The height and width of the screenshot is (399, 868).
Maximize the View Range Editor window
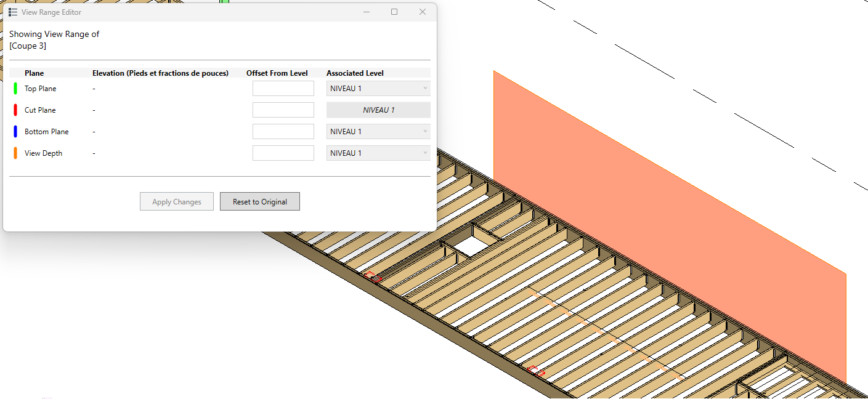394,12
